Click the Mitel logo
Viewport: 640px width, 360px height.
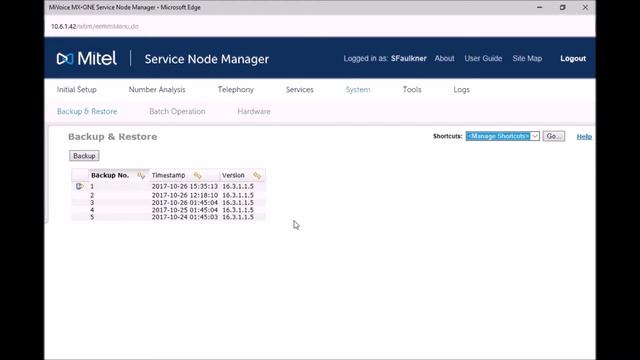point(87,58)
